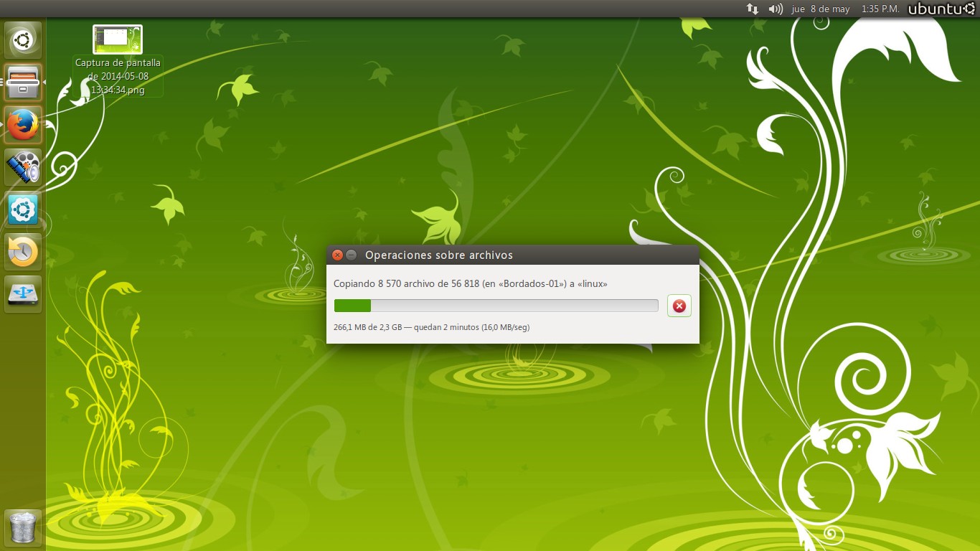
Task: Launch Firefox web browser
Action: pos(23,125)
